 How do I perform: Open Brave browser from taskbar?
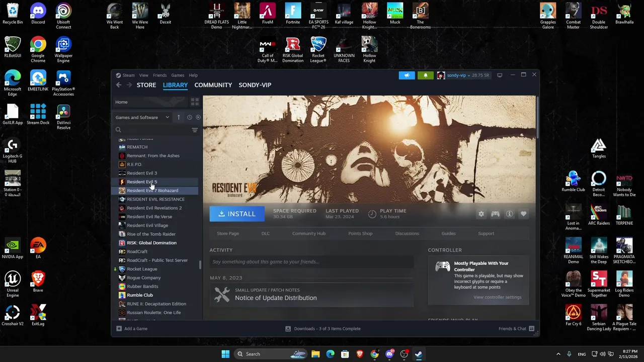pos(360,354)
